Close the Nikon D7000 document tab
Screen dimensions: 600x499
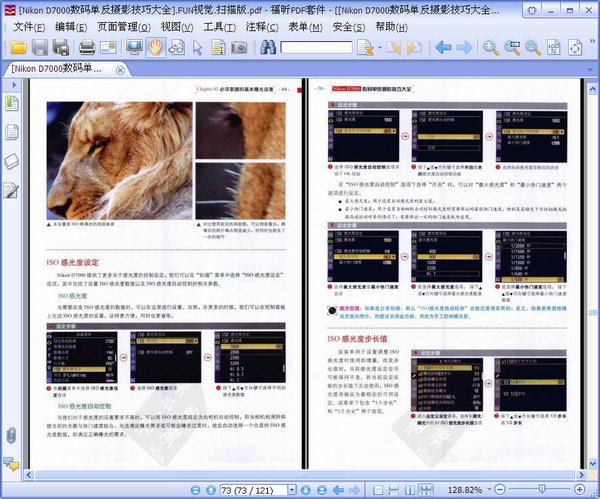click(120, 70)
